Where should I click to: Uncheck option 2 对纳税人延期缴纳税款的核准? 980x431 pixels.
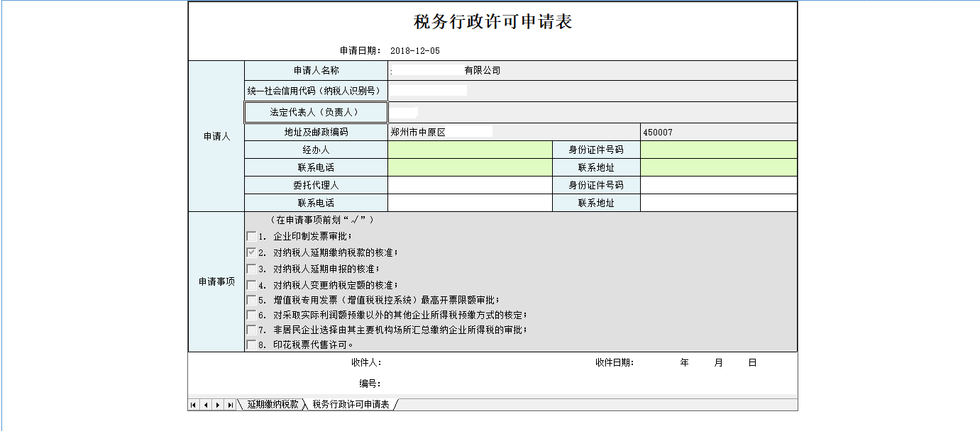[x=251, y=252]
